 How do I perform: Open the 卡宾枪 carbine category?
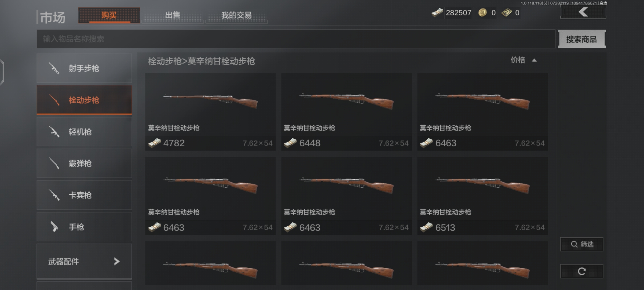click(84, 195)
